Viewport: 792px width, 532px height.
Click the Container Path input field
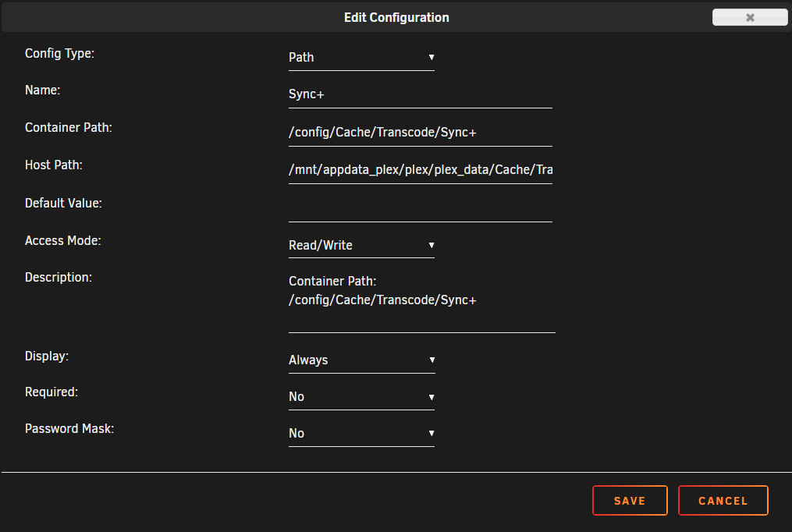420,132
